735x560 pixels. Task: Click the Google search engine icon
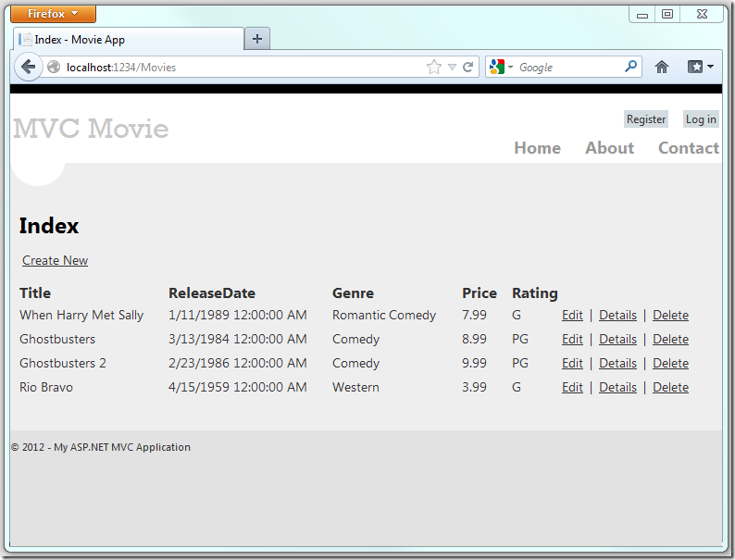(497, 67)
